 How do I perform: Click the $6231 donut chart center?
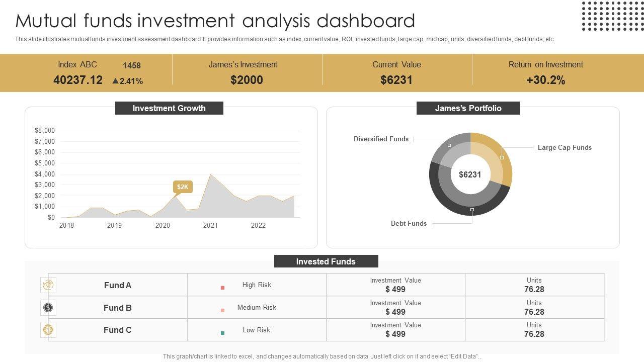point(470,174)
